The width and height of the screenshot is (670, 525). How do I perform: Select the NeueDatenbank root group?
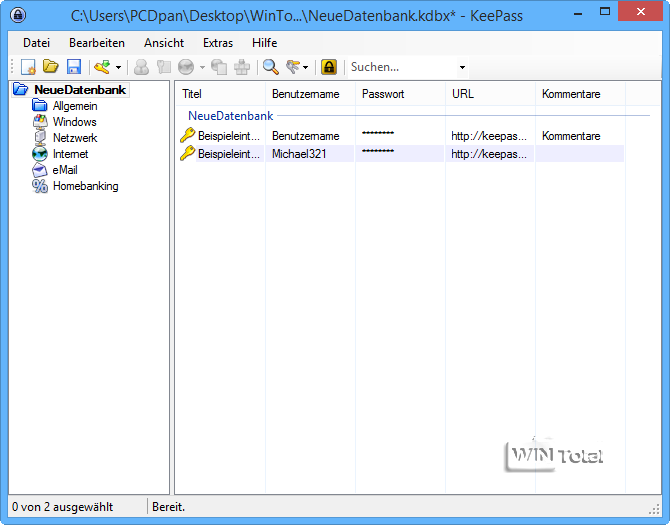80,90
